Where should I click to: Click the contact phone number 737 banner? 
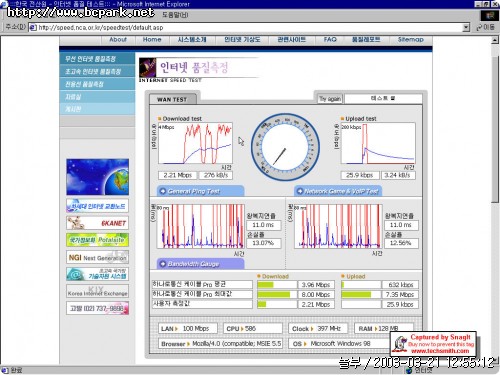pyautogui.click(x=97, y=308)
